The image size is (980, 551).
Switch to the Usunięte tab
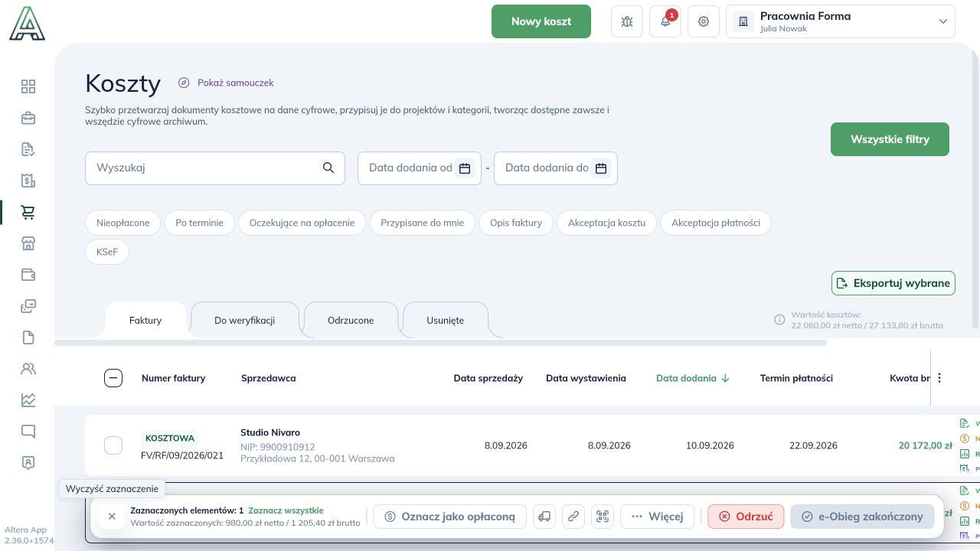[x=446, y=320]
